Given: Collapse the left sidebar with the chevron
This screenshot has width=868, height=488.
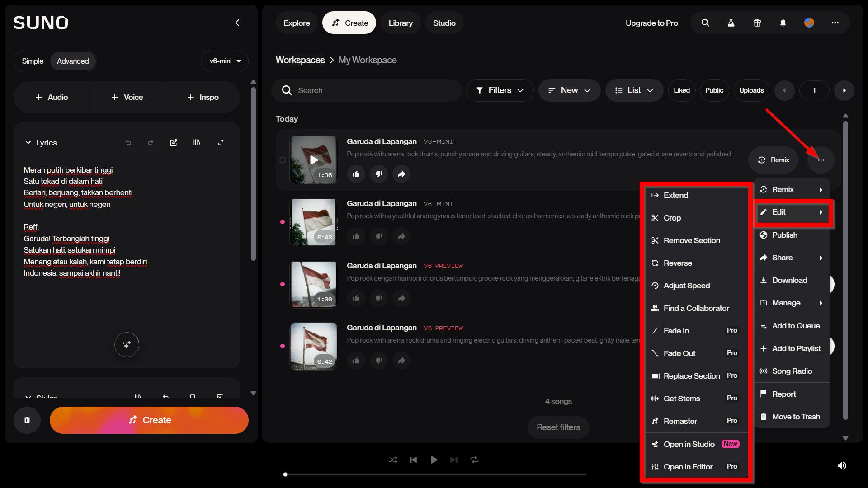Looking at the screenshot, I should pos(237,23).
